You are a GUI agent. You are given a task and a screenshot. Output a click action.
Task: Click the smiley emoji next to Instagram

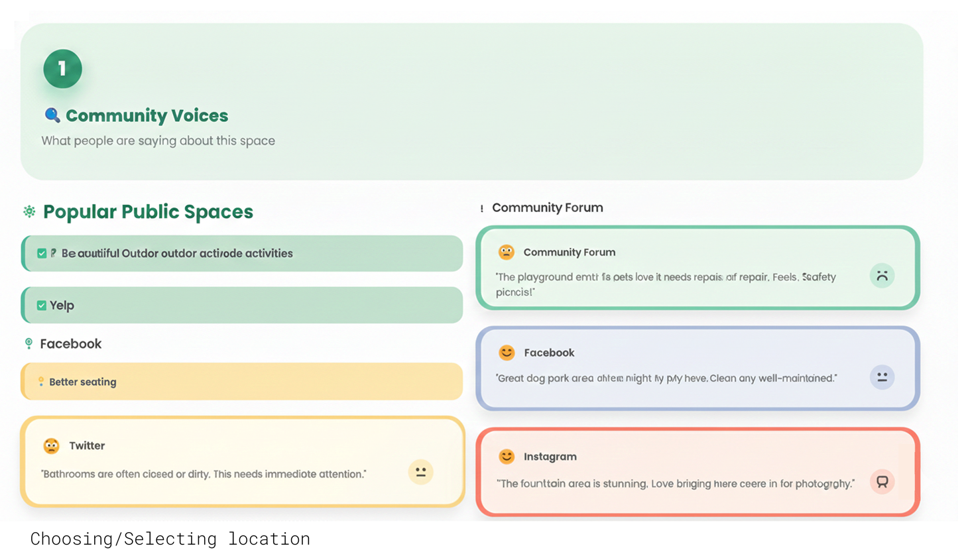[507, 456]
